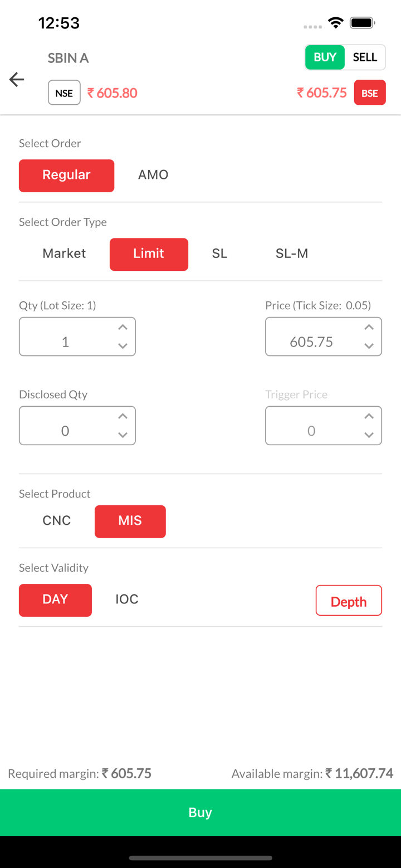Increase quantity with up chevron
Screen dimensions: 401x868
pos(123,328)
